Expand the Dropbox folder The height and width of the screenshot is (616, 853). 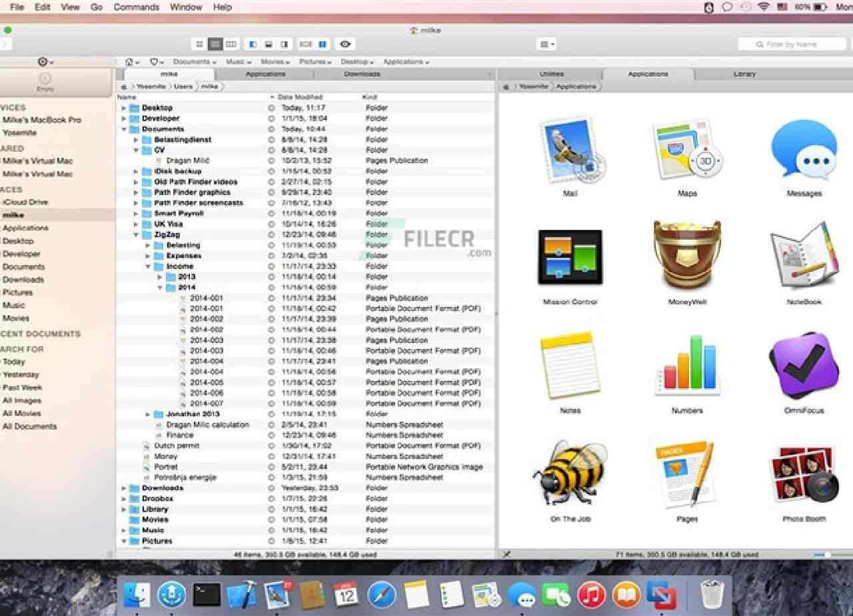click(x=123, y=499)
